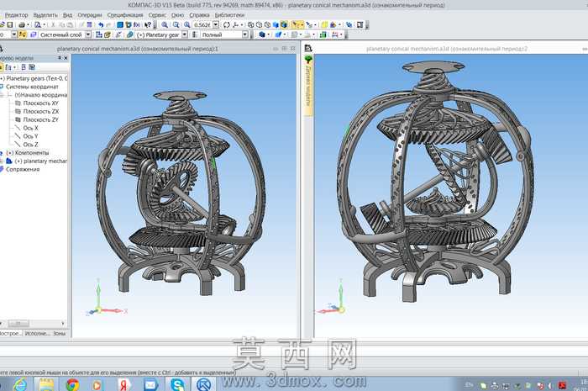Click the layers manager icon

coord(33,34)
